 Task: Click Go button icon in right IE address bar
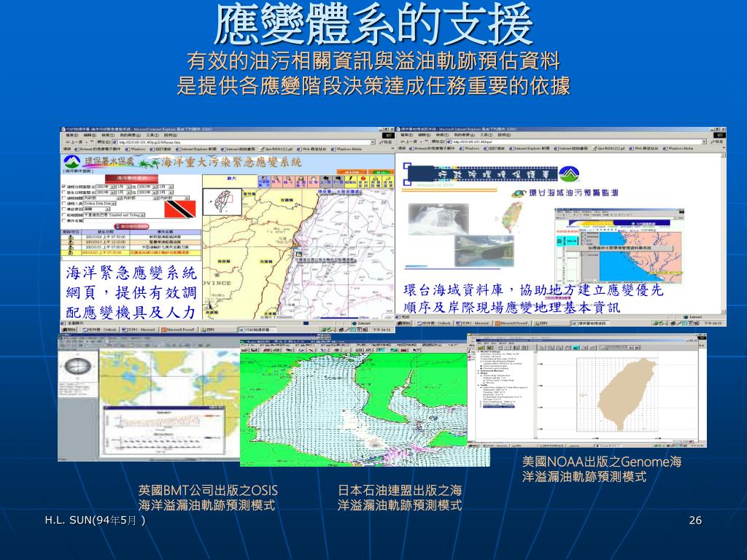[717, 142]
